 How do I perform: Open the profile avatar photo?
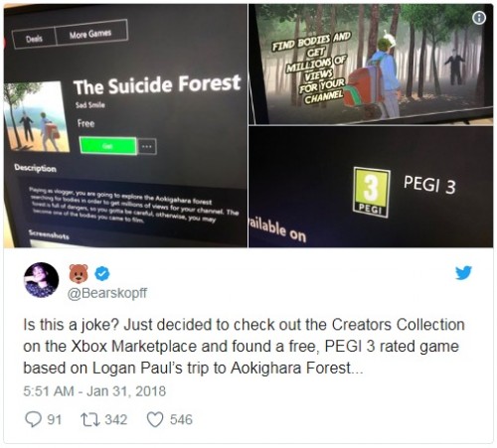point(42,280)
